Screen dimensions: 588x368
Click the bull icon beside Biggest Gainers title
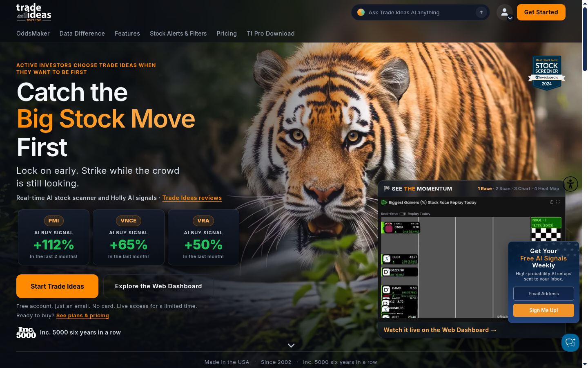pos(384,202)
